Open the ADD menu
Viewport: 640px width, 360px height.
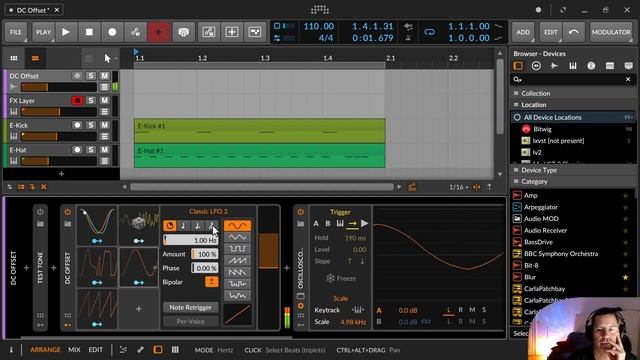pos(523,32)
